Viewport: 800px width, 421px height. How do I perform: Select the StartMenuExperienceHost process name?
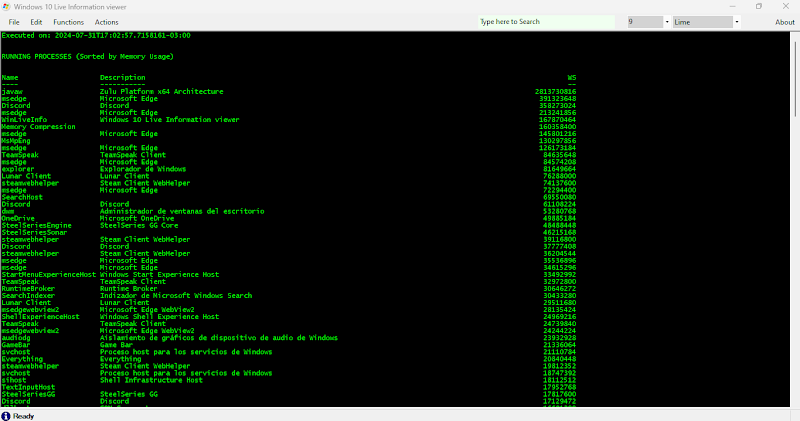pyautogui.click(x=48, y=275)
